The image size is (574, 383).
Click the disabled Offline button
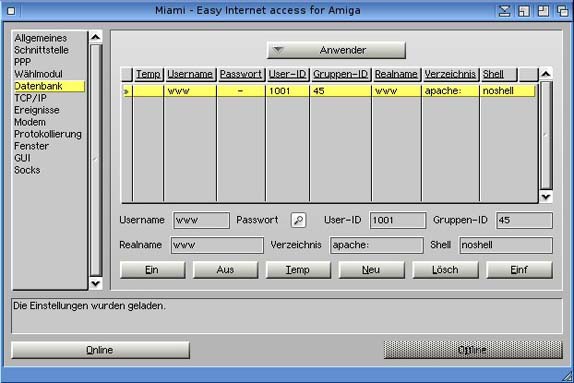click(x=473, y=350)
